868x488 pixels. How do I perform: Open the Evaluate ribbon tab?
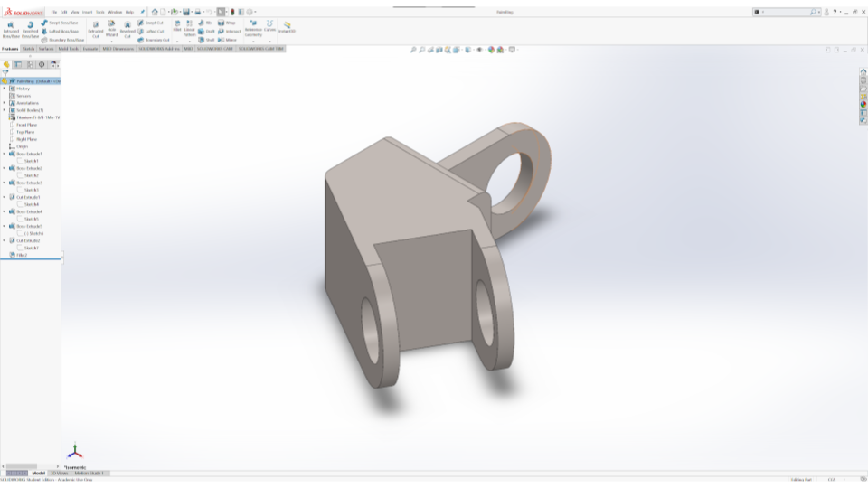[90, 49]
